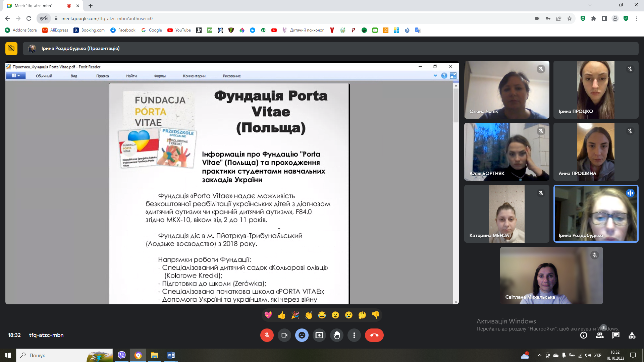Open the emoji reactions button
644x362 pixels.
pos(302,335)
